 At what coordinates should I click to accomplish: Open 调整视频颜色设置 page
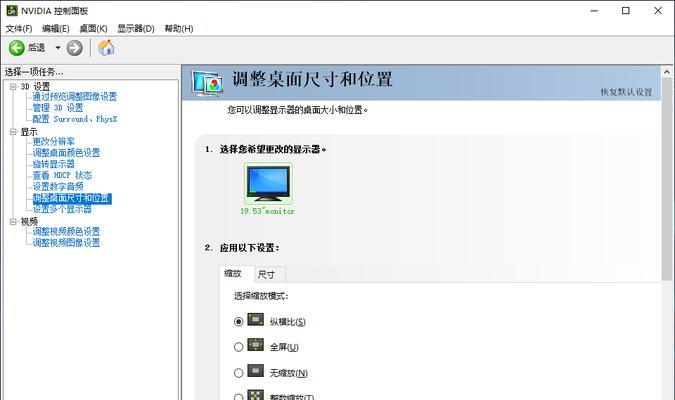(66, 231)
